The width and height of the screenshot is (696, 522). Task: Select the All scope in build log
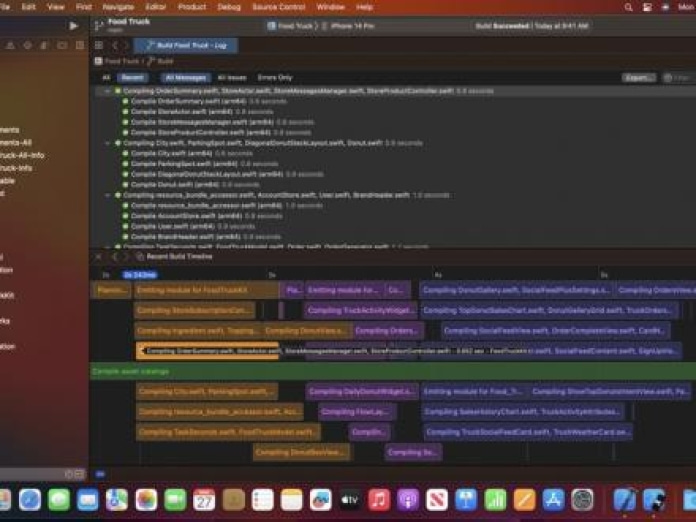[106, 78]
